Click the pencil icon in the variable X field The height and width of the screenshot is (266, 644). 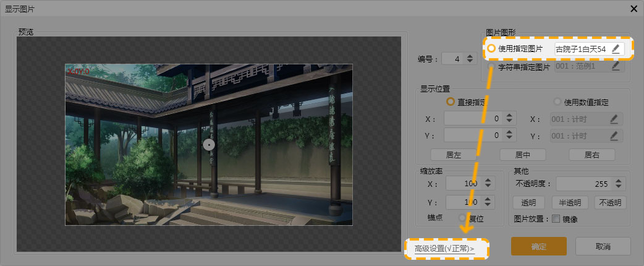[614, 119]
